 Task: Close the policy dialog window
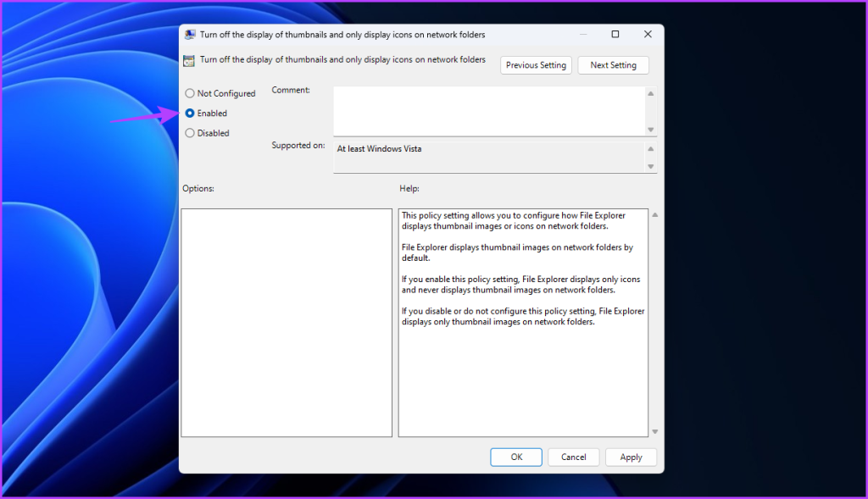coord(648,34)
